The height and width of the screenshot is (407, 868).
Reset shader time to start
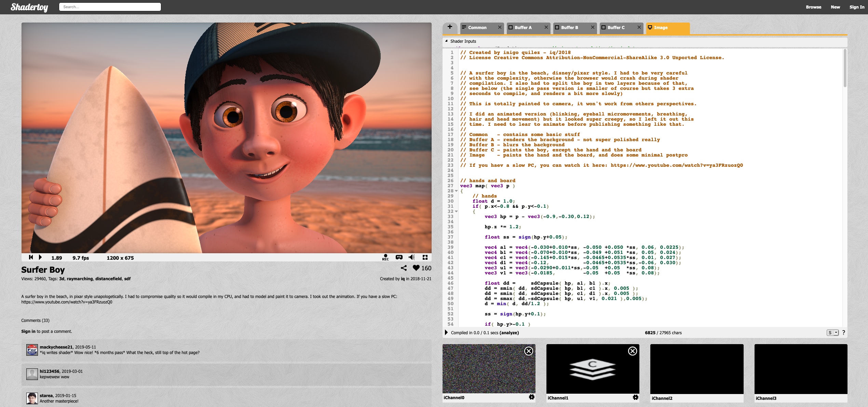(x=31, y=257)
